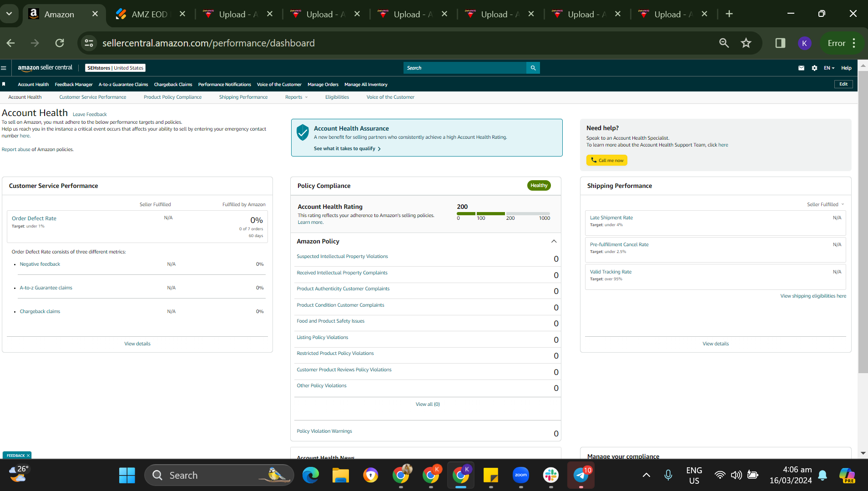Open the Customer Service Performance tab
Viewport: 868px width, 491px height.
click(93, 97)
